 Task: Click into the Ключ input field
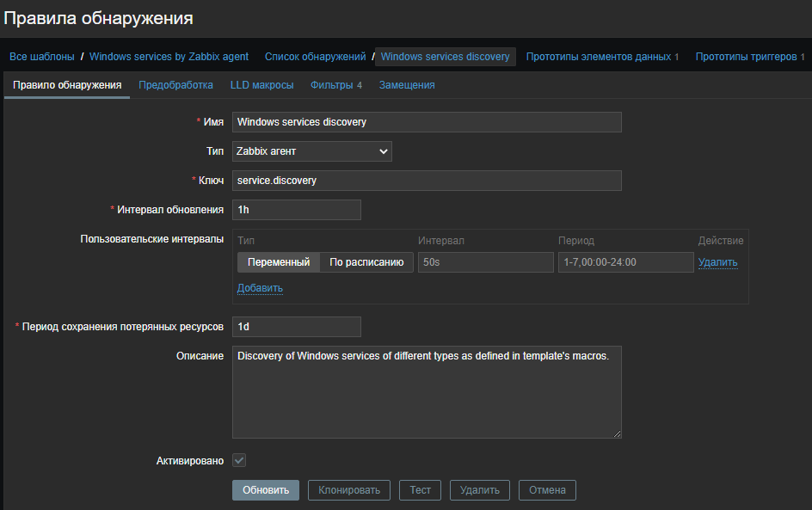[427, 181]
